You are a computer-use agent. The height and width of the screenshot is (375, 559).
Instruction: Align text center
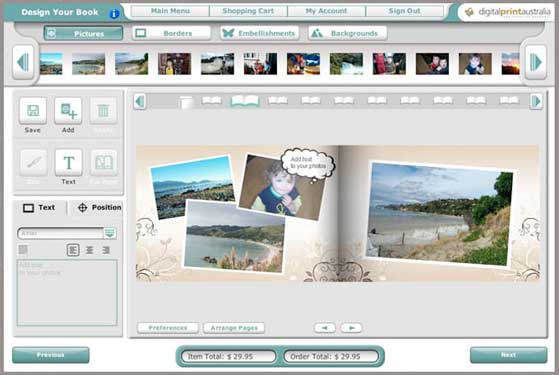89,250
